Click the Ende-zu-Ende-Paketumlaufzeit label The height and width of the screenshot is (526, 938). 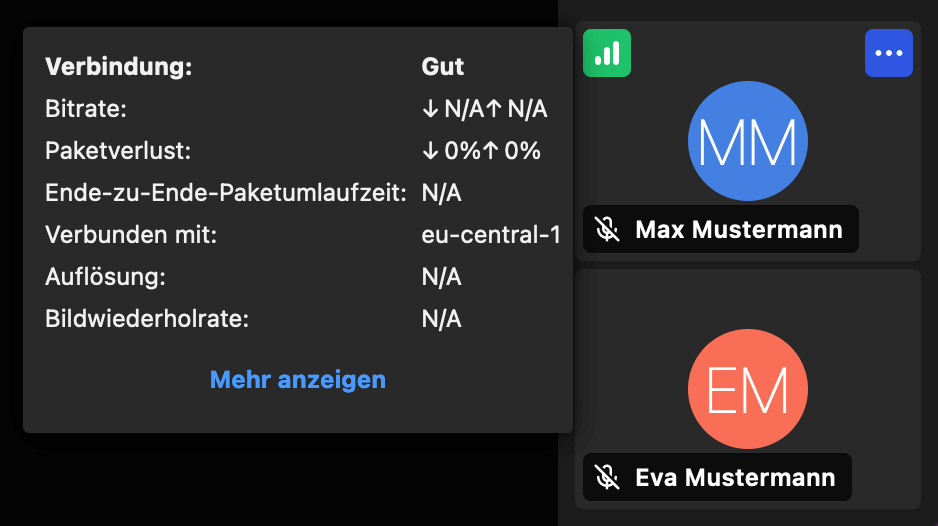pyautogui.click(x=226, y=193)
